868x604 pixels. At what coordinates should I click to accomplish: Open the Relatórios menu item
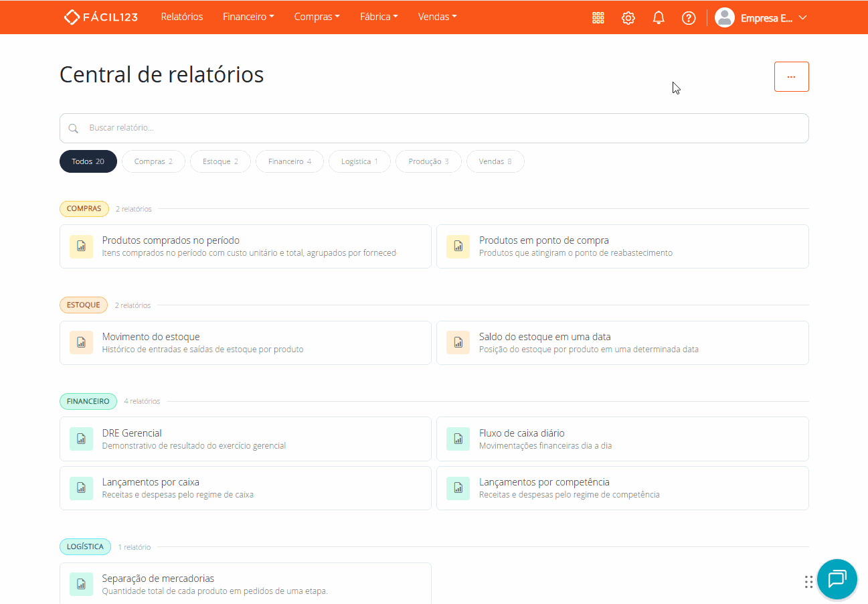182,17
